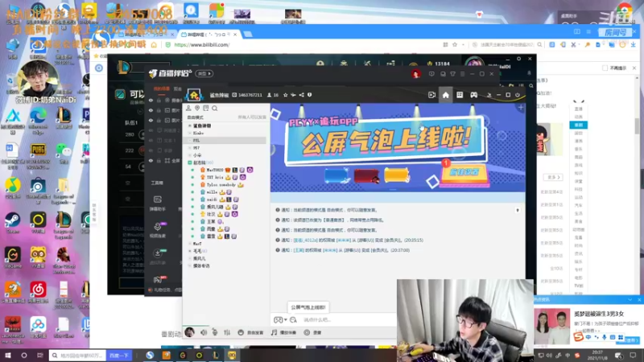
Task: Expand the 小伞 channel in tree
Action: point(190,155)
